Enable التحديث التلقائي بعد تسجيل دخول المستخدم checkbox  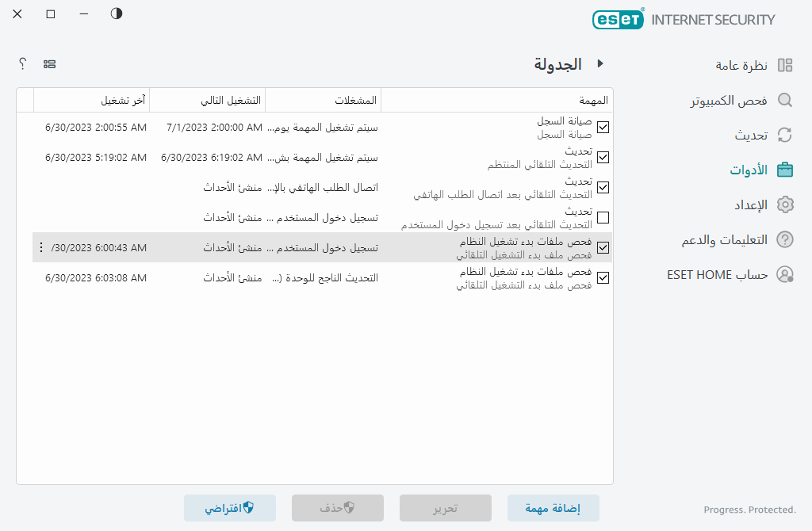coord(603,217)
